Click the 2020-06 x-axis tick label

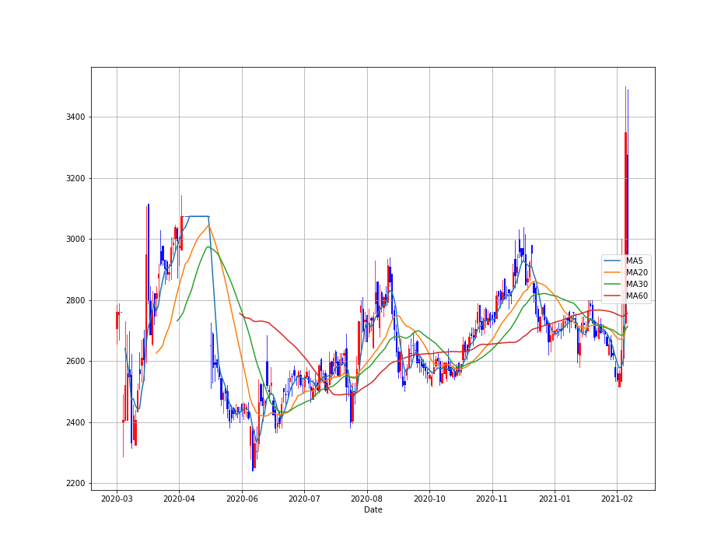(x=242, y=499)
